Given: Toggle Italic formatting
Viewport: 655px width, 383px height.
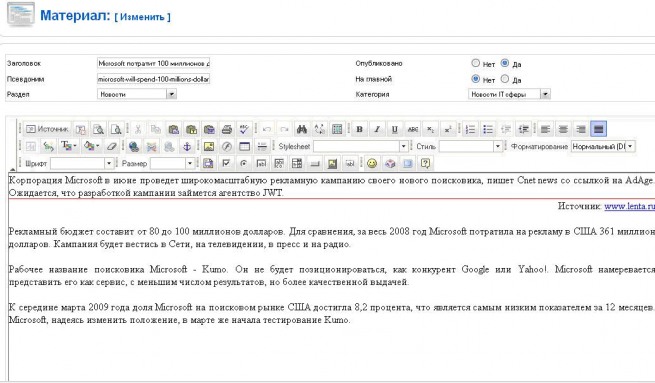Looking at the screenshot, I should point(377,129).
